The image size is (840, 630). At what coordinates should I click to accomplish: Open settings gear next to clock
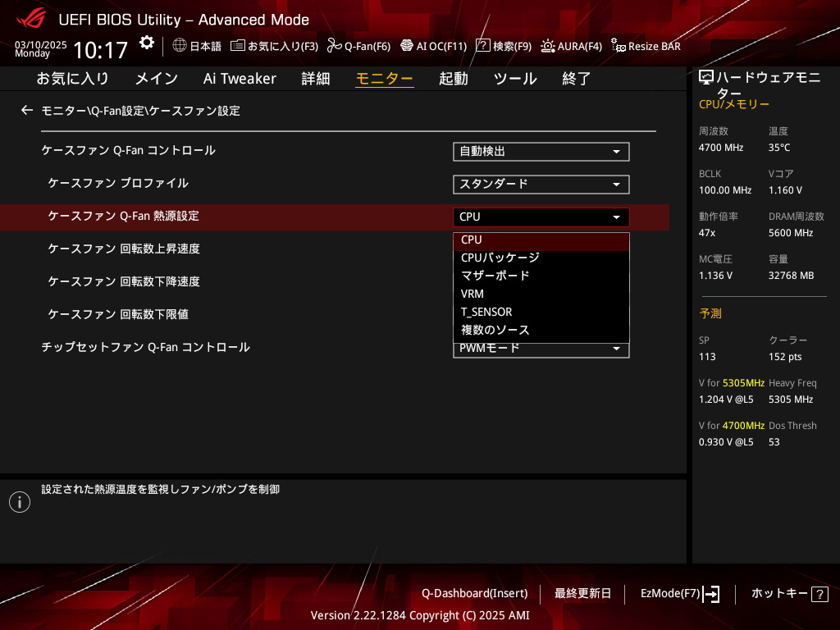click(146, 43)
